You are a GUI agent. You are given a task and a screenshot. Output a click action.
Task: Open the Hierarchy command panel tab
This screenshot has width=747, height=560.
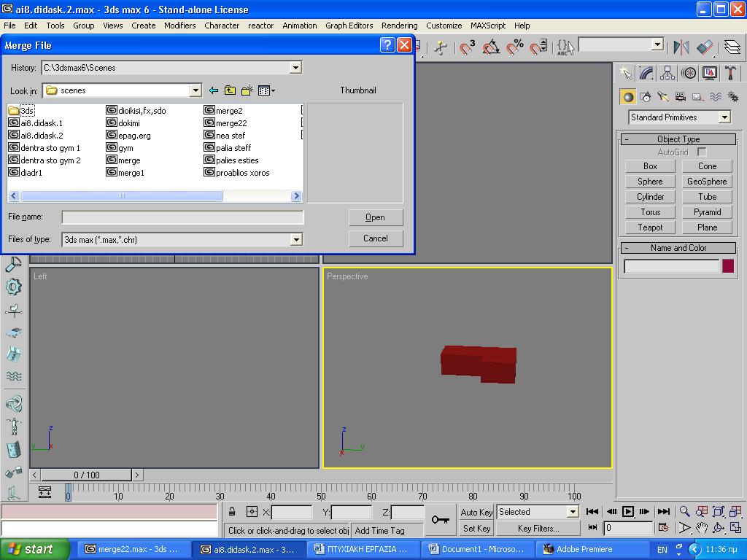pyautogui.click(x=667, y=73)
